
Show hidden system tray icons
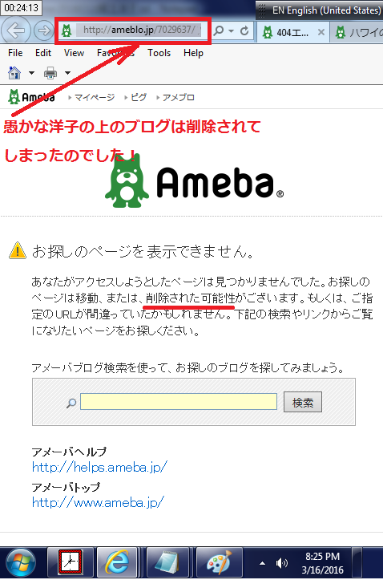(263, 563)
